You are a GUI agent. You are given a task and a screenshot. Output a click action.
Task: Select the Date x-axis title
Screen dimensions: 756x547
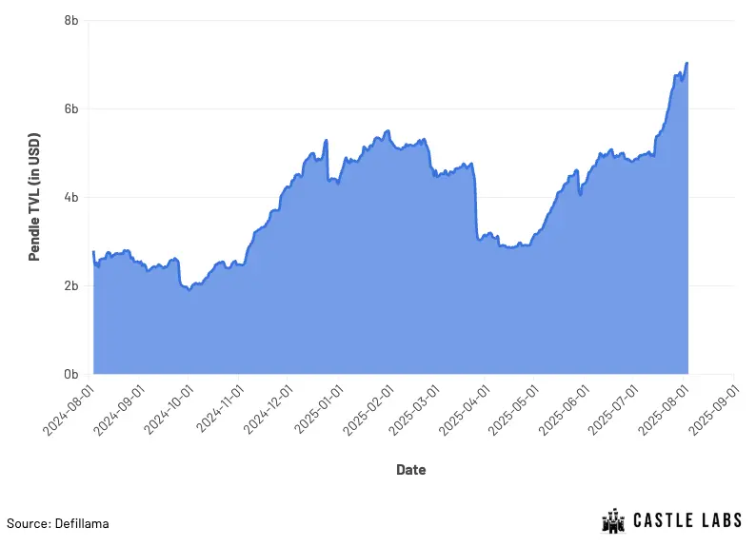tap(411, 470)
